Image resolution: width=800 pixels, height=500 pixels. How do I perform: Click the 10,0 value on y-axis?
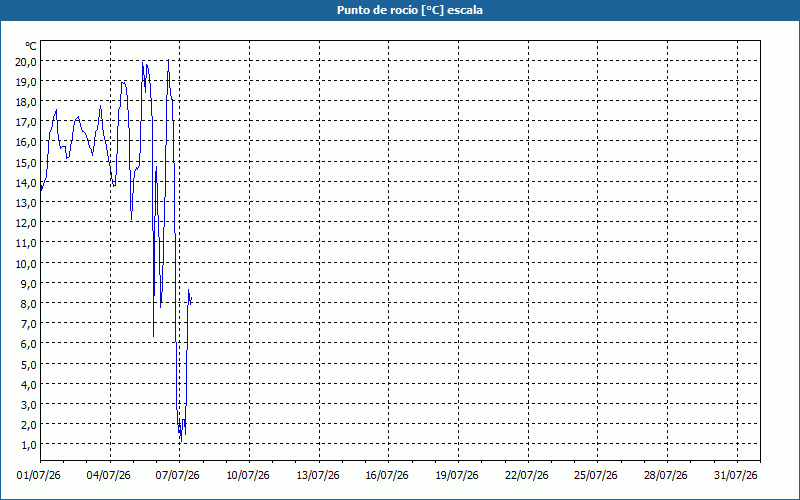(27, 263)
